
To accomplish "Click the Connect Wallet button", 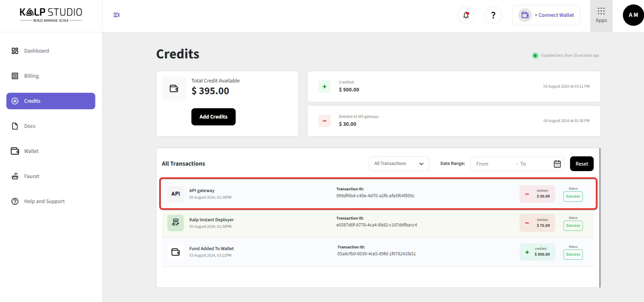I will click(546, 15).
